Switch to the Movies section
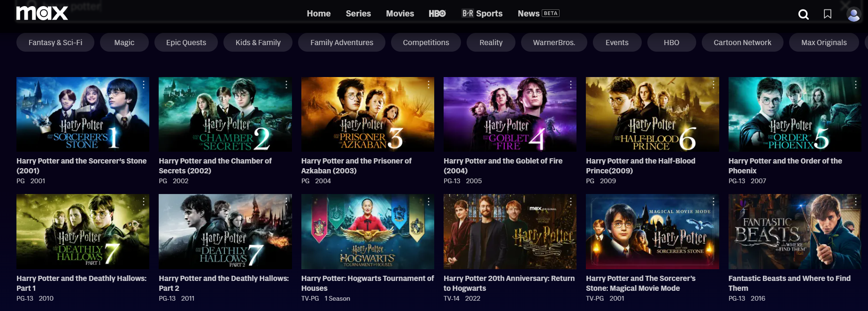Image resolution: width=868 pixels, height=311 pixels. pyautogui.click(x=400, y=14)
